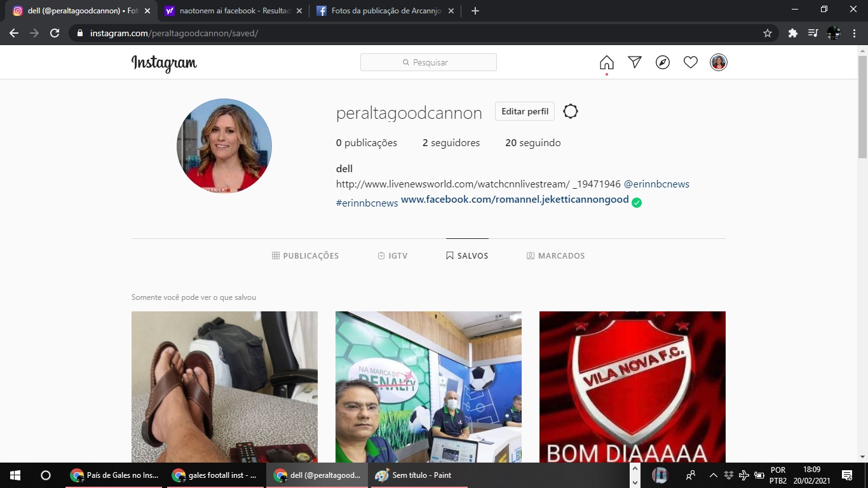Click the peraltagoodcannon username heading
Viewport: 868px width, 488px height.
409,113
